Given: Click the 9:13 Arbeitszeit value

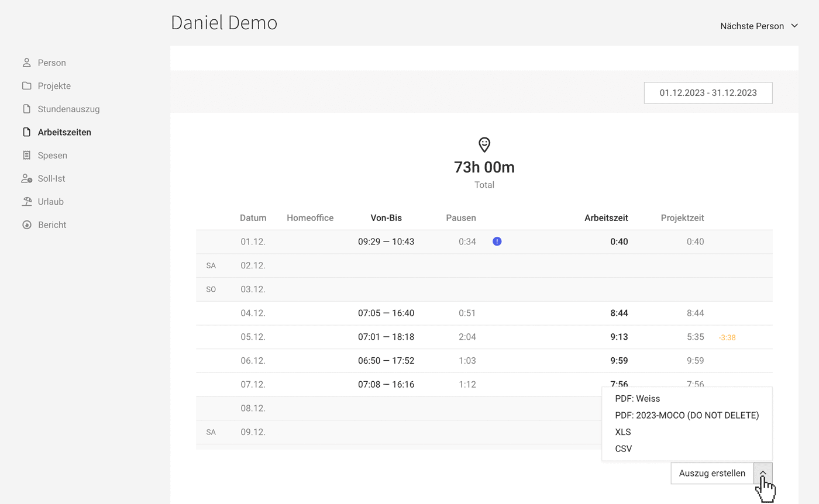Looking at the screenshot, I should coord(619,337).
